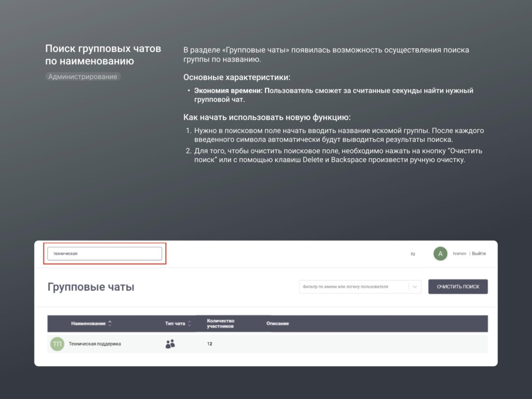Click the Выйти logout link

point(479,254)
